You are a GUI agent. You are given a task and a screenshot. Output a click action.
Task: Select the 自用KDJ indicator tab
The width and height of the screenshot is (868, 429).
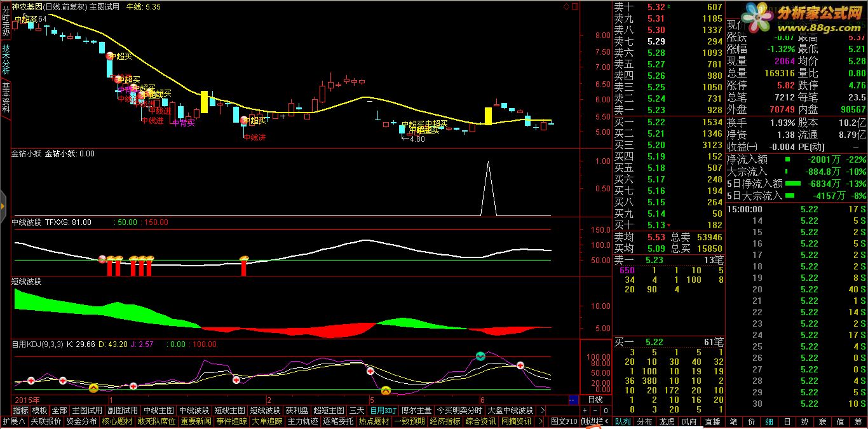pos(383,411)
